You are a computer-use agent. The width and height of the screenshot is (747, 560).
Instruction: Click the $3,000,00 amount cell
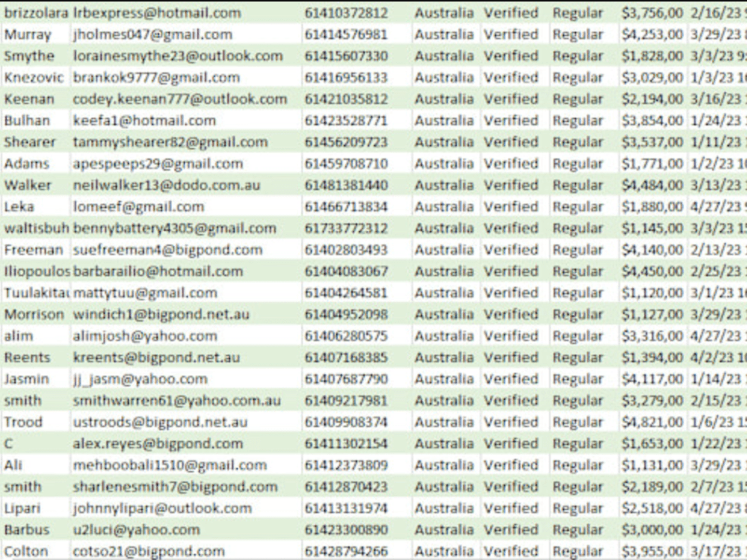coord(653,530)
